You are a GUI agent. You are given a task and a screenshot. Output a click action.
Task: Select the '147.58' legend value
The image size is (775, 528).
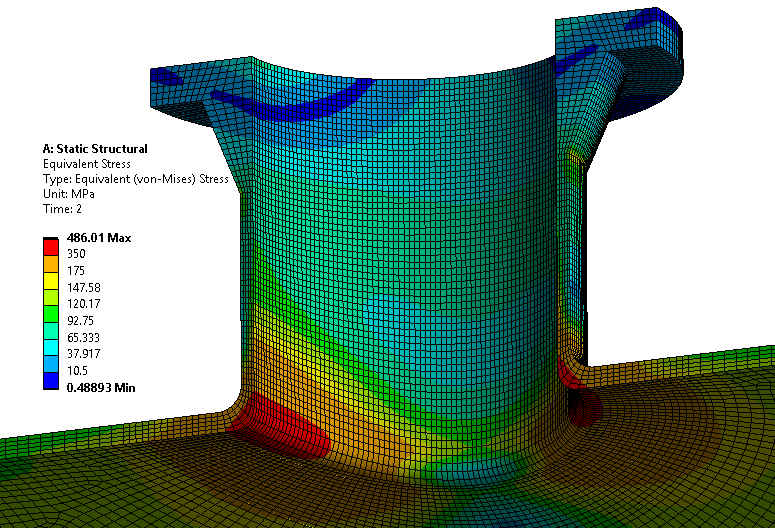point(84,287)
